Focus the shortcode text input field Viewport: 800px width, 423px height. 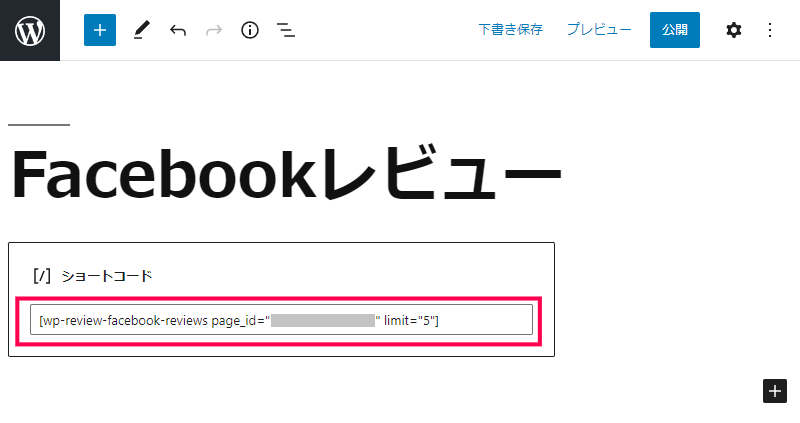tap(281, 320)
